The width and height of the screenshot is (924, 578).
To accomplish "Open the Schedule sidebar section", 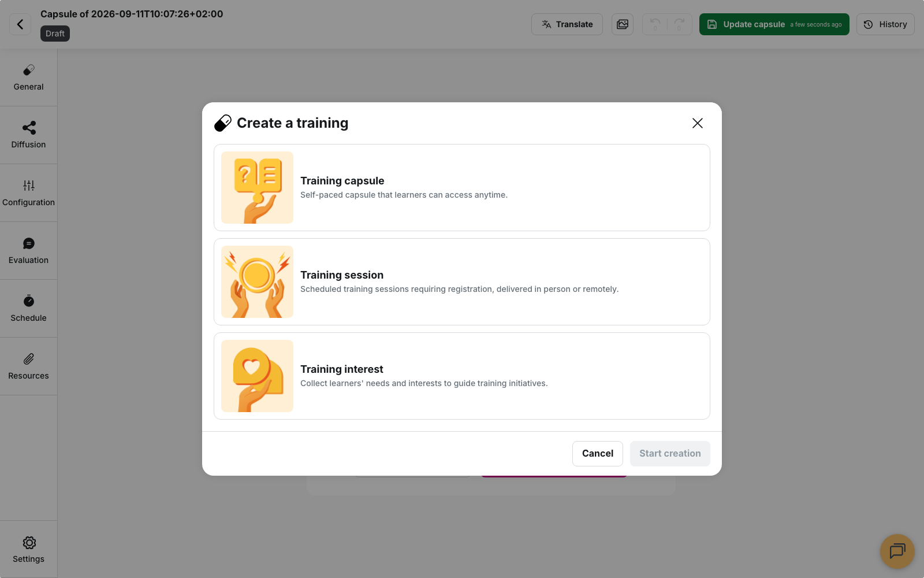I will pos(28,309).
